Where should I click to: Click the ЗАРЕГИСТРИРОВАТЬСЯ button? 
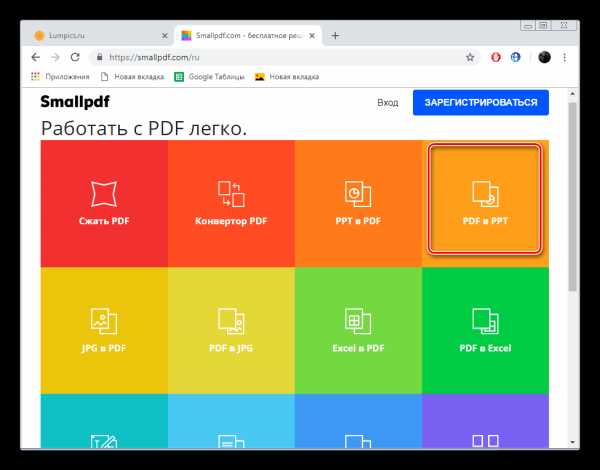click(481, 103)
